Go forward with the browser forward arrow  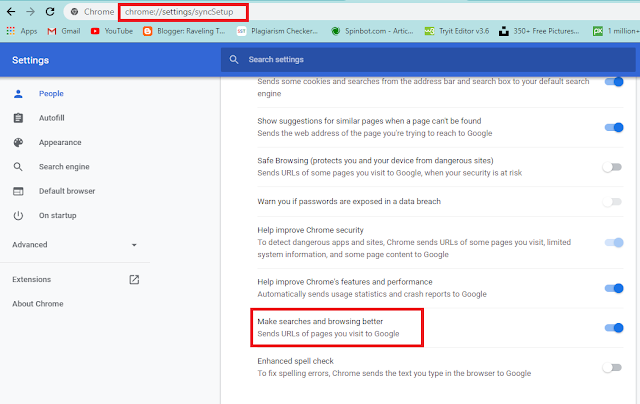click(31, 11)
